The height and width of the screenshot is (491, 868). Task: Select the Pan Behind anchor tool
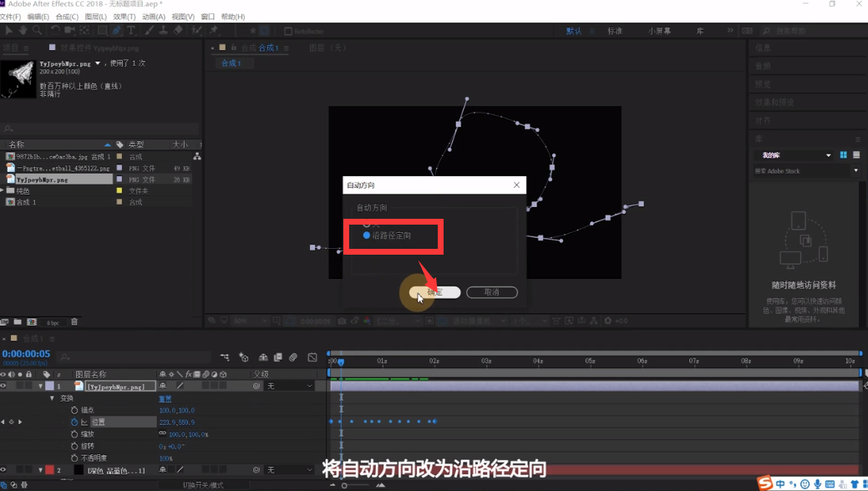[x=84, y=30]
